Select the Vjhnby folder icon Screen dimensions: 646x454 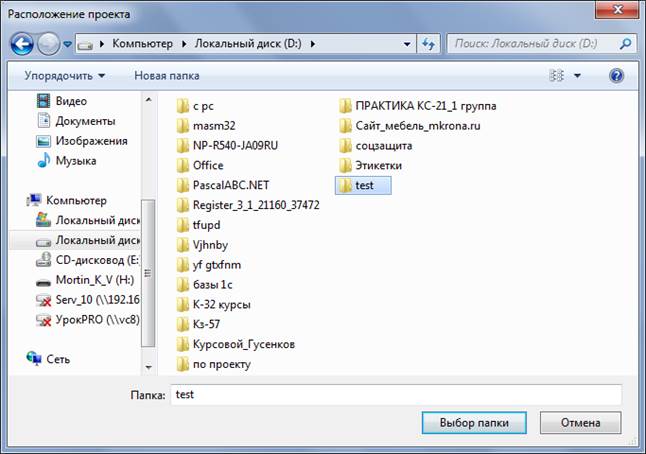(x=183, y=245)
